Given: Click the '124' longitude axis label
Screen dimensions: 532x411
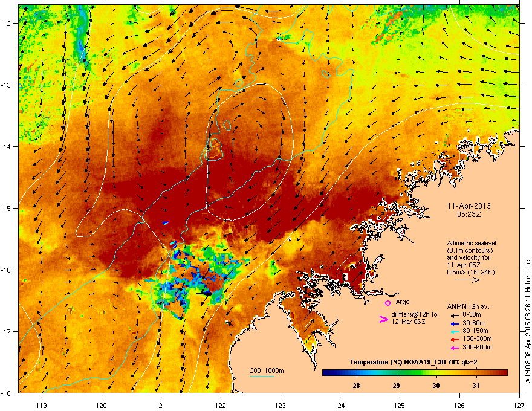Looking at the screenshot, I should pyautogui.click(x=340, y=405).
